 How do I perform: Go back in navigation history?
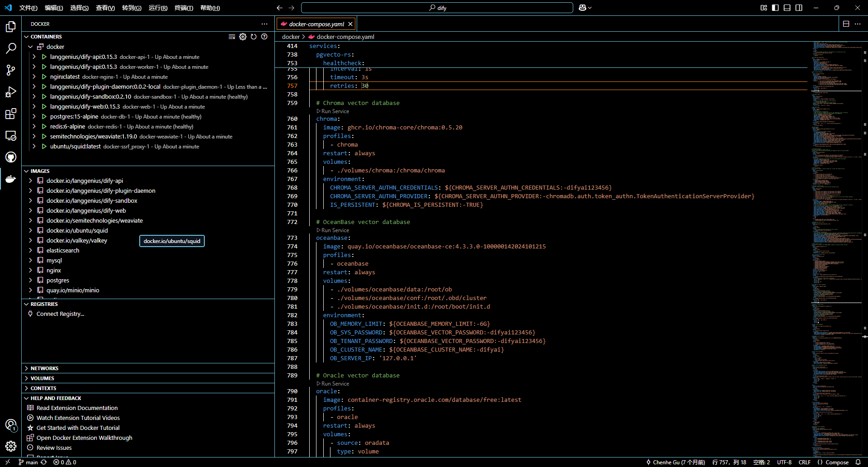279,8
